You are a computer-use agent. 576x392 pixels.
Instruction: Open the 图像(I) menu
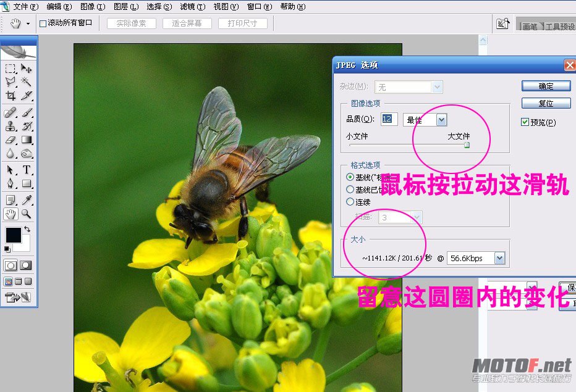(x=93, y=7)
